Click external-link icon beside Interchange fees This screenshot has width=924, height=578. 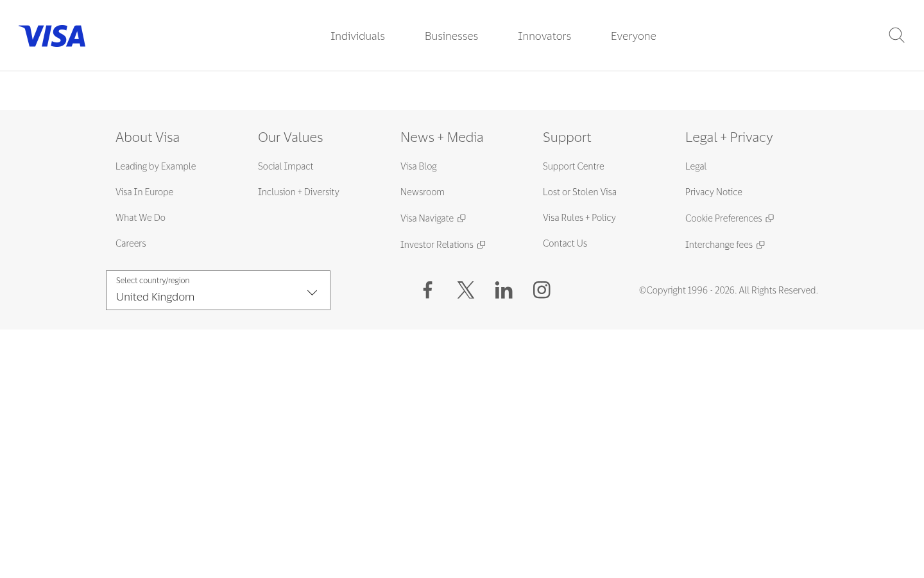(760, 245)
